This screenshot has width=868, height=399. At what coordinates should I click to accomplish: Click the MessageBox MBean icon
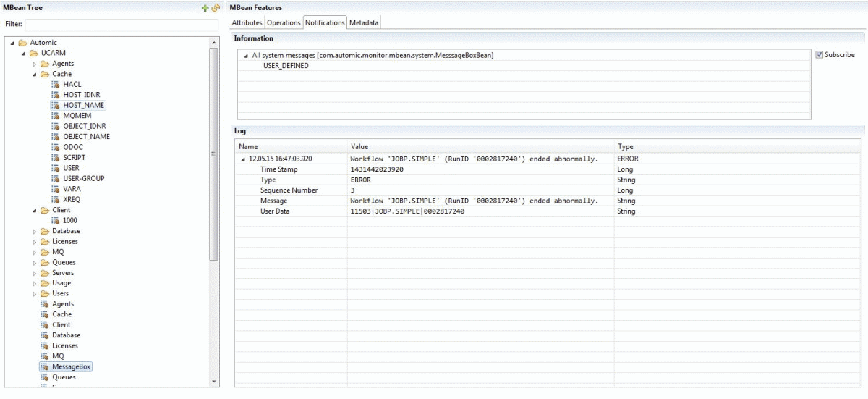(x=45, y=367)
